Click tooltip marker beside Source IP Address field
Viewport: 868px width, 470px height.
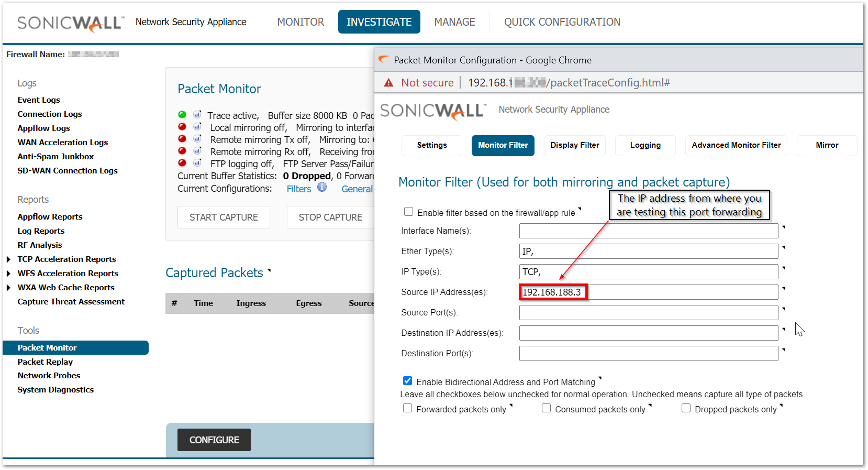[x=784, y=288]
